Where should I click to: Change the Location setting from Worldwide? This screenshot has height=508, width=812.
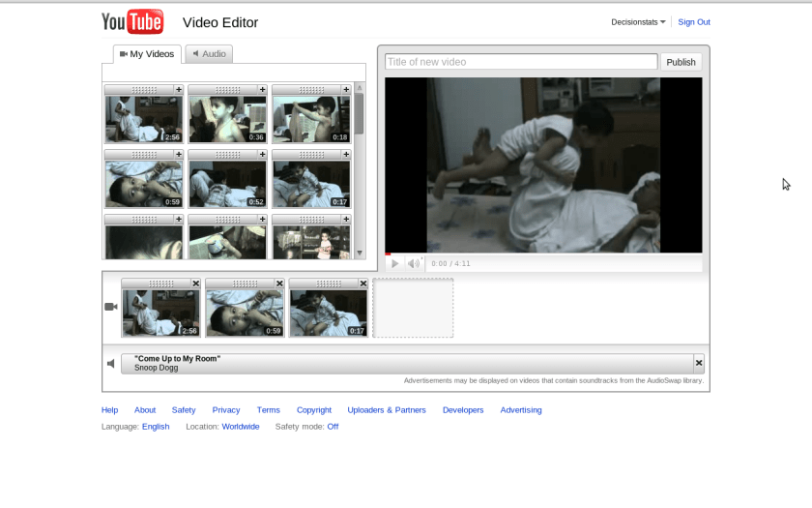[x=241, y=427]
